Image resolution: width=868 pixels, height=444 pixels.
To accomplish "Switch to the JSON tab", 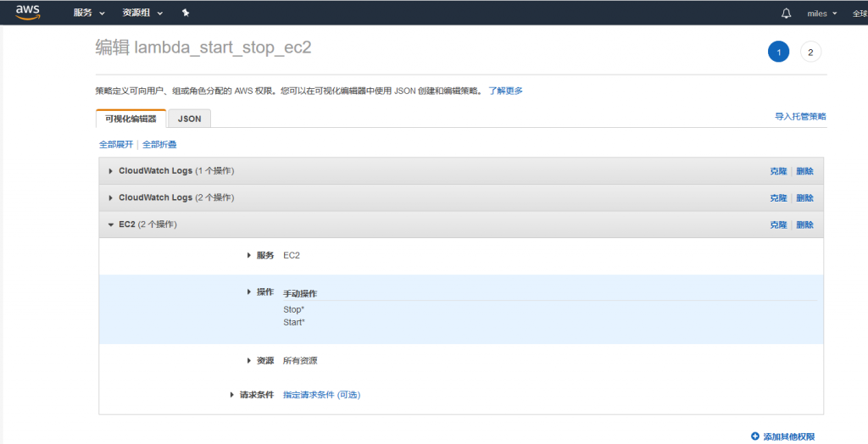I will (x=189, y=119).
